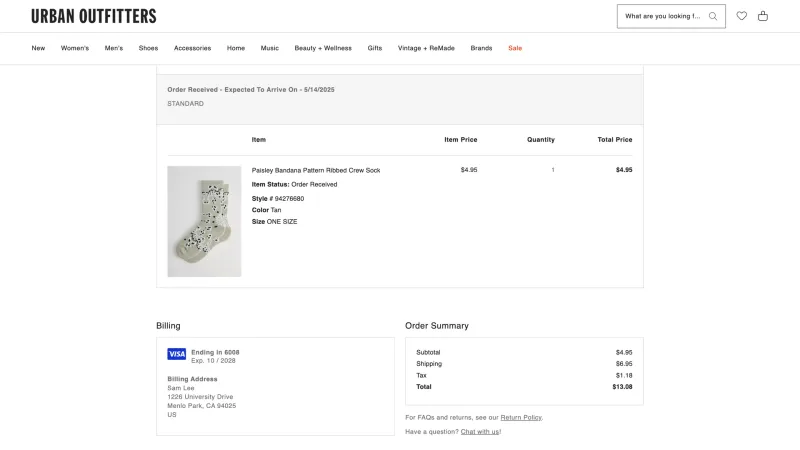The height and width of the screenshot is (450, 800).
Task: Click the 'Chat with us' link
Action: [x=480, y=432]
